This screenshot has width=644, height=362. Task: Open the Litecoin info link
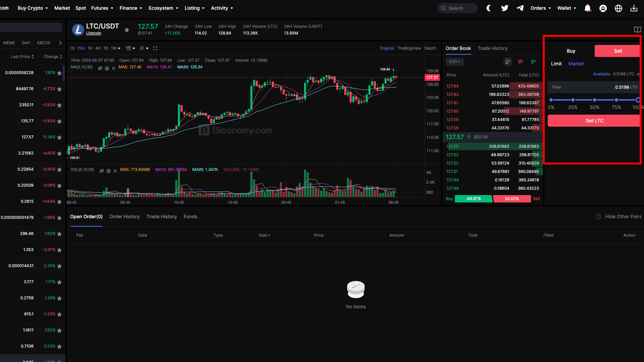(x=94, y=33)
